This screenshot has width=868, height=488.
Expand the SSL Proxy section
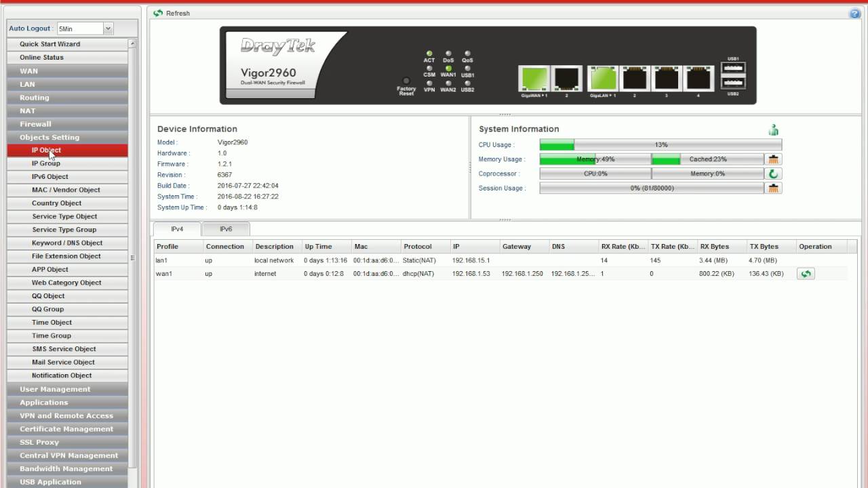tap(67, 442)
